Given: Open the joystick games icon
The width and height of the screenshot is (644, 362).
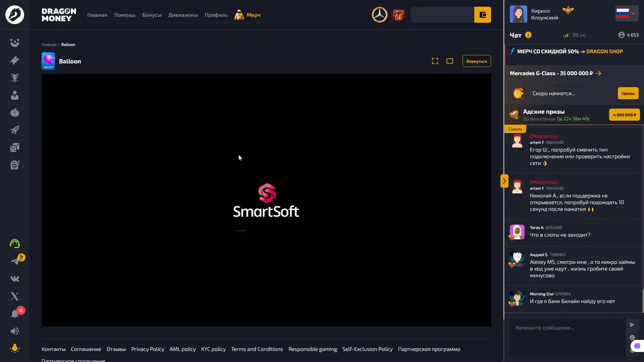Looking at the screenshot, I should (x=15, y=113).
